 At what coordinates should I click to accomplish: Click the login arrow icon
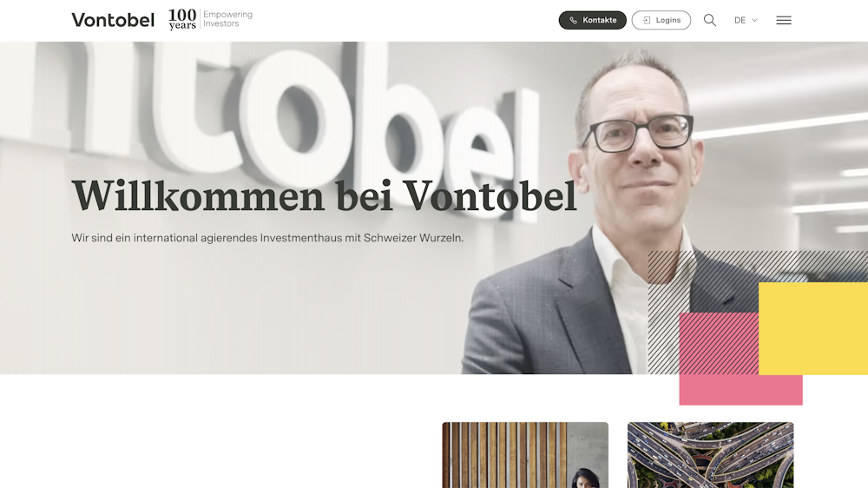point(646,21)
